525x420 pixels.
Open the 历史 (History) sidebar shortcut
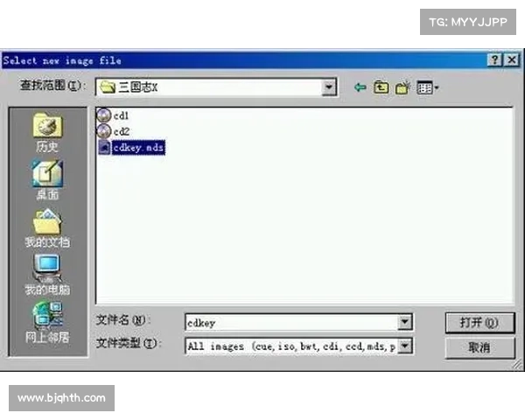47,135
